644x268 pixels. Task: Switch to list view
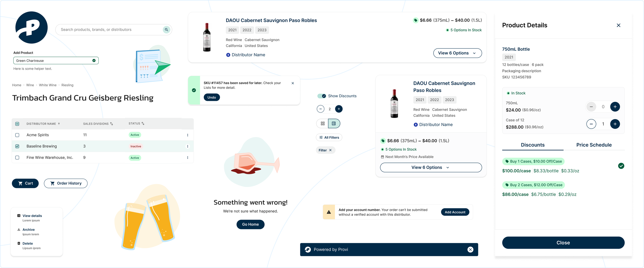pyautogui.click(x=334, y=123)
